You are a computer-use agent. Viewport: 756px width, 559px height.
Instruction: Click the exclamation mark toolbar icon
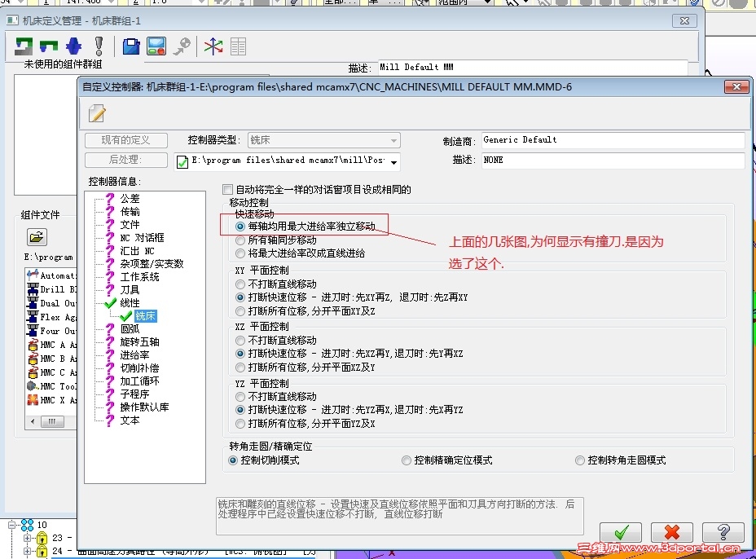coord(99,46)
